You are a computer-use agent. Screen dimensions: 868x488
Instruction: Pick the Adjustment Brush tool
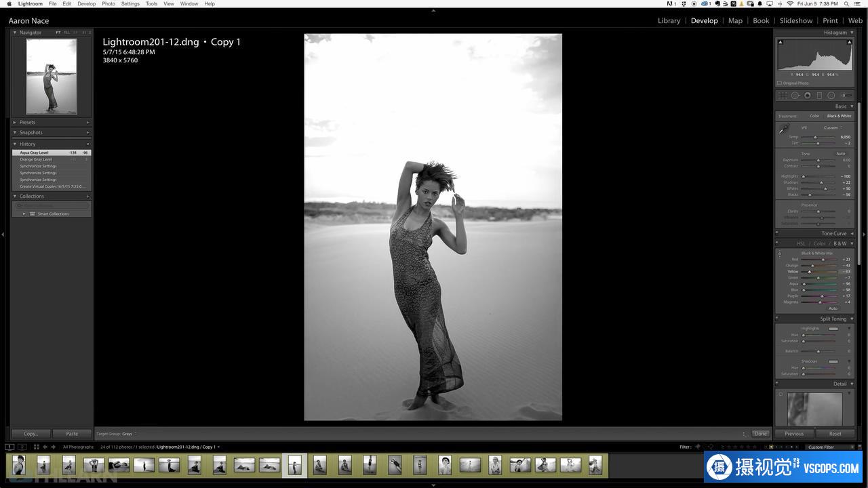point(846,96)
